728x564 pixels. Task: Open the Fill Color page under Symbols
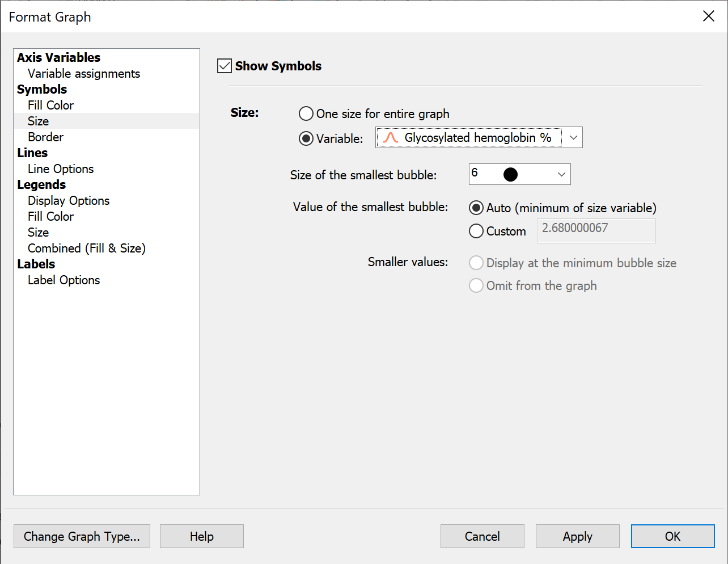point(50,105)
